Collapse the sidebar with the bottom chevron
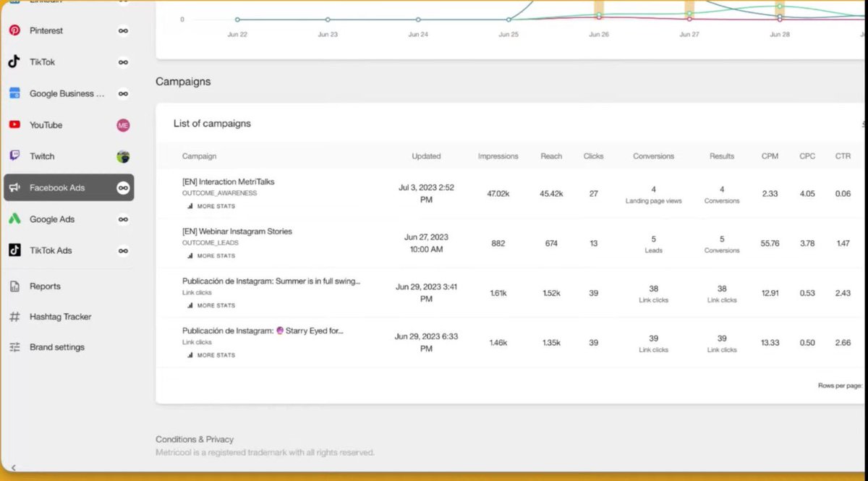Image resolution: width=868 pixels, height=481 pixels. point(13,468)
